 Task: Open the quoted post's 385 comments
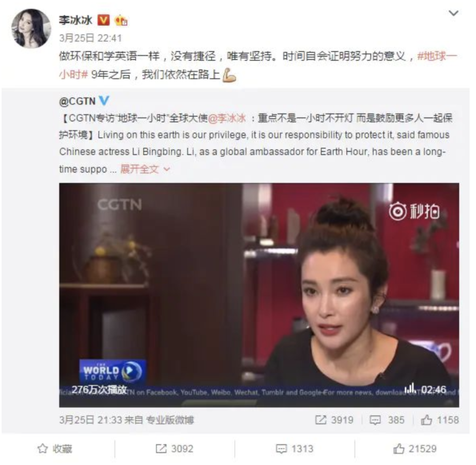pos(387,420)
